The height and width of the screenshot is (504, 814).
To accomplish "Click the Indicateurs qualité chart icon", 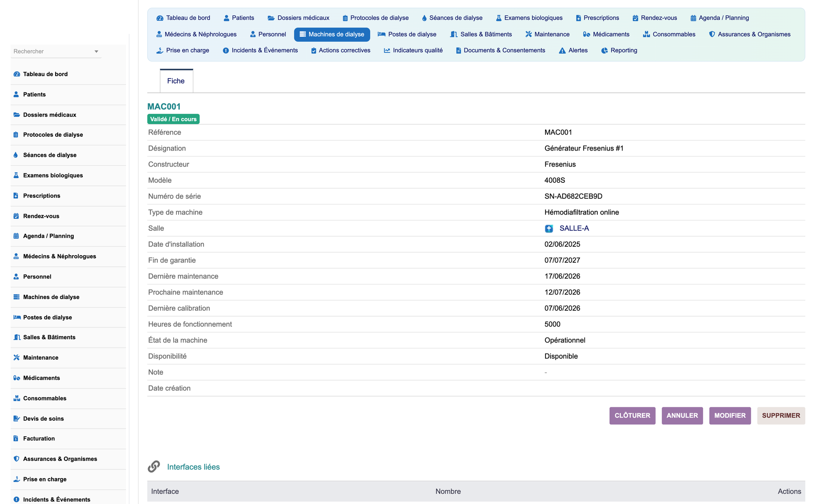I will click(x=387, y=51).
